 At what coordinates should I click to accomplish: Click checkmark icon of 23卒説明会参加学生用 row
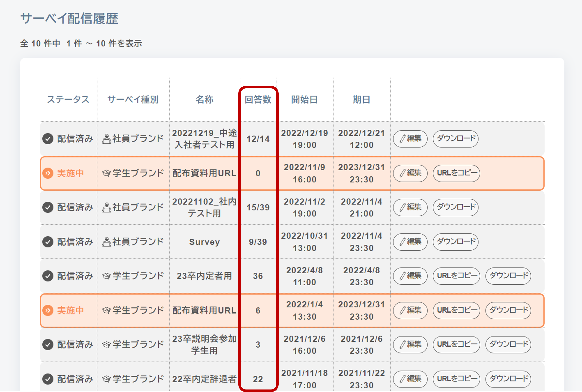pyautogui.click(x=48, y=345)
